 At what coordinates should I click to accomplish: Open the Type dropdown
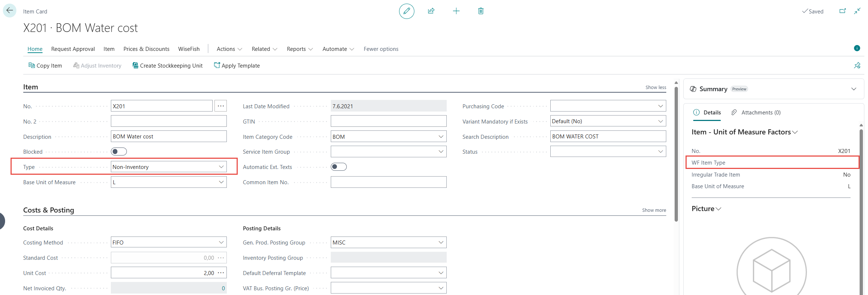[x=221, y=167]
